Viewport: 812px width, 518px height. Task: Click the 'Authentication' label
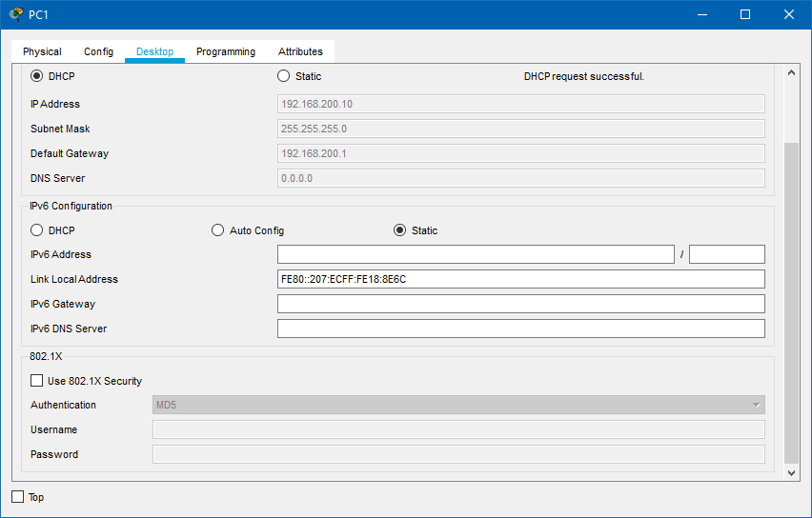63,405
